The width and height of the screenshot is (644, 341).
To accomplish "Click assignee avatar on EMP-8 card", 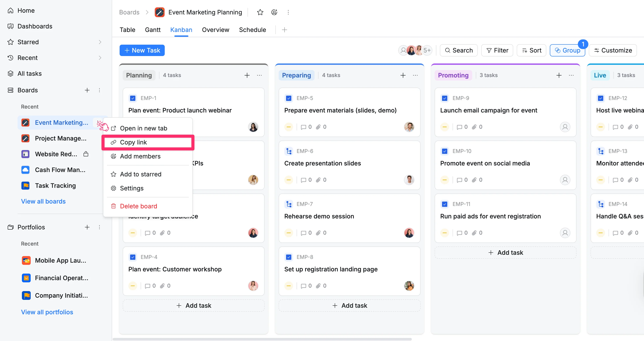I will coord(409,286).
